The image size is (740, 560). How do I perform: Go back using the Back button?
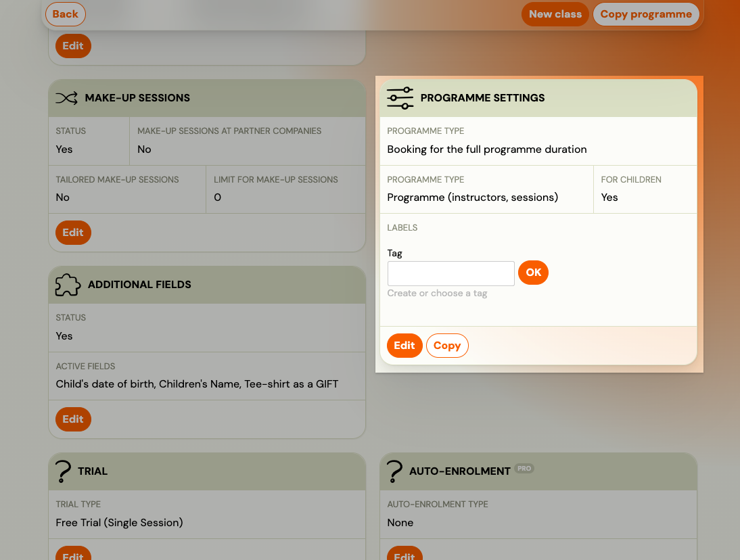[66, 14]
